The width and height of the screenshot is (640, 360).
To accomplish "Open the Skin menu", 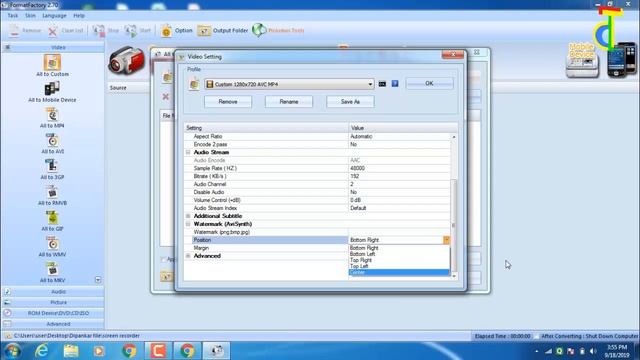I will click(30, 16).
